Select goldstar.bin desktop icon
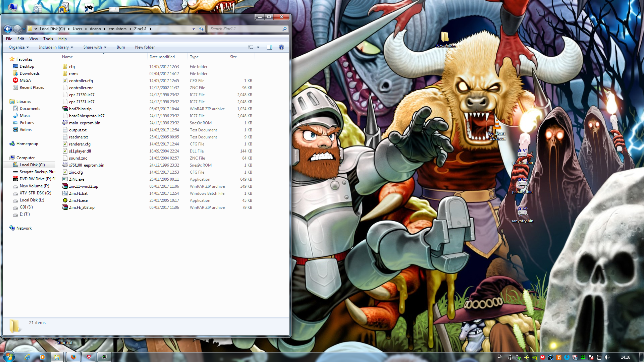644x362 pixels. [522, 157]
